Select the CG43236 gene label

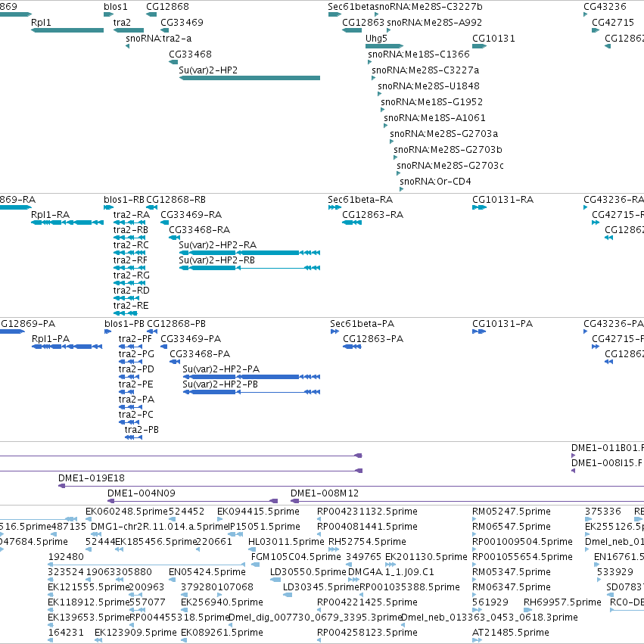click(605, 7)
